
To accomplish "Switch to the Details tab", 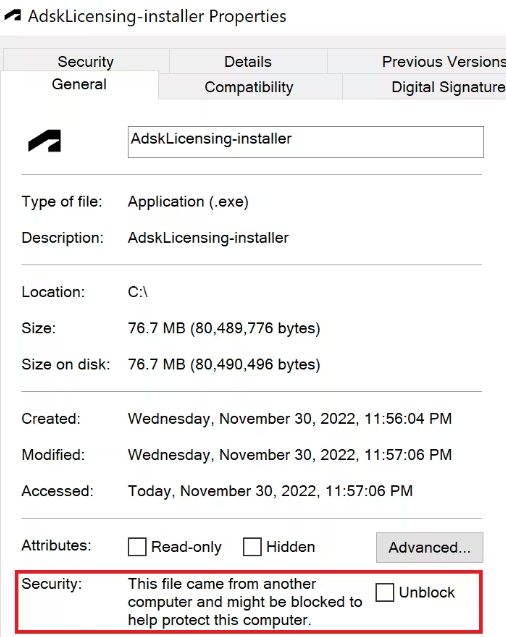I will coord(248,61).
